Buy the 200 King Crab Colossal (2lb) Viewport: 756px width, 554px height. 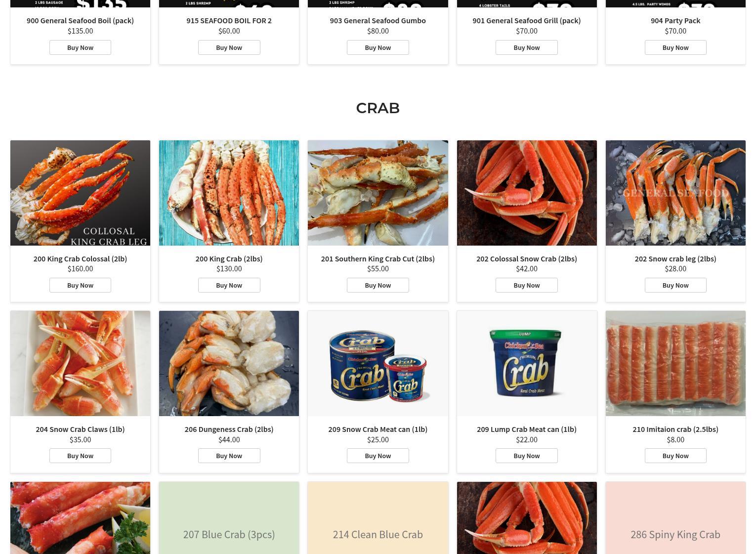(x=80, y=285)
